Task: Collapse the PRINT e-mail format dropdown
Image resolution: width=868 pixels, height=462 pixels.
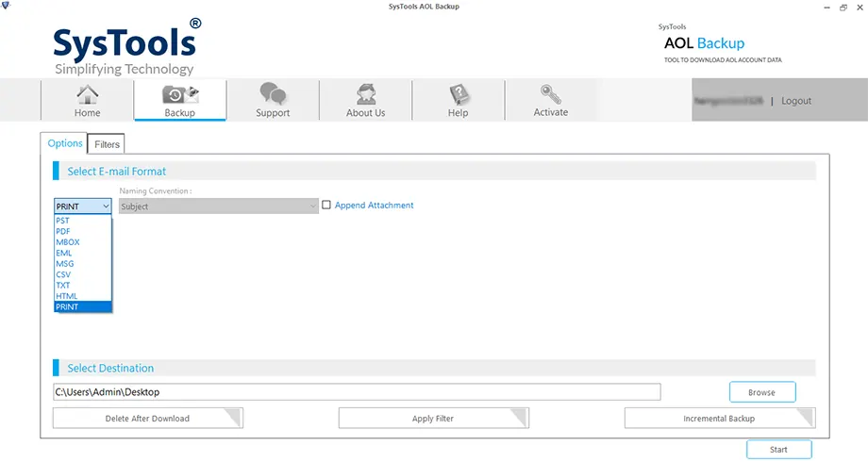Action: (x=83, y=206)
